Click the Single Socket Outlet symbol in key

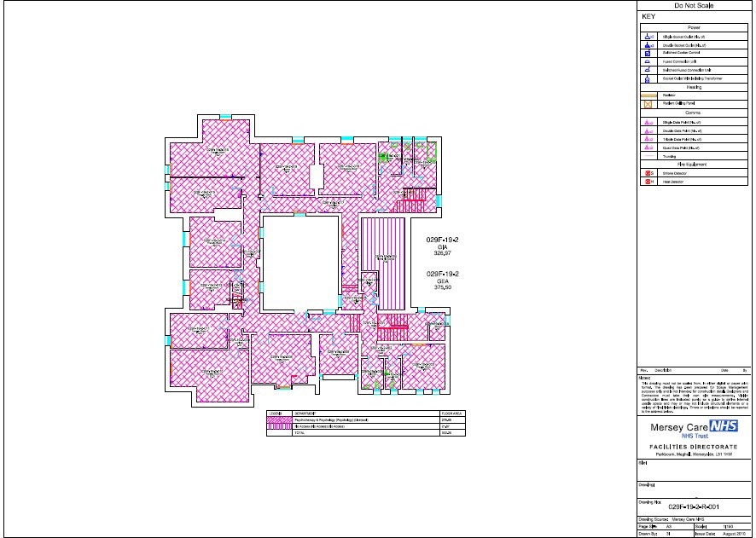[x=648, y=38]
